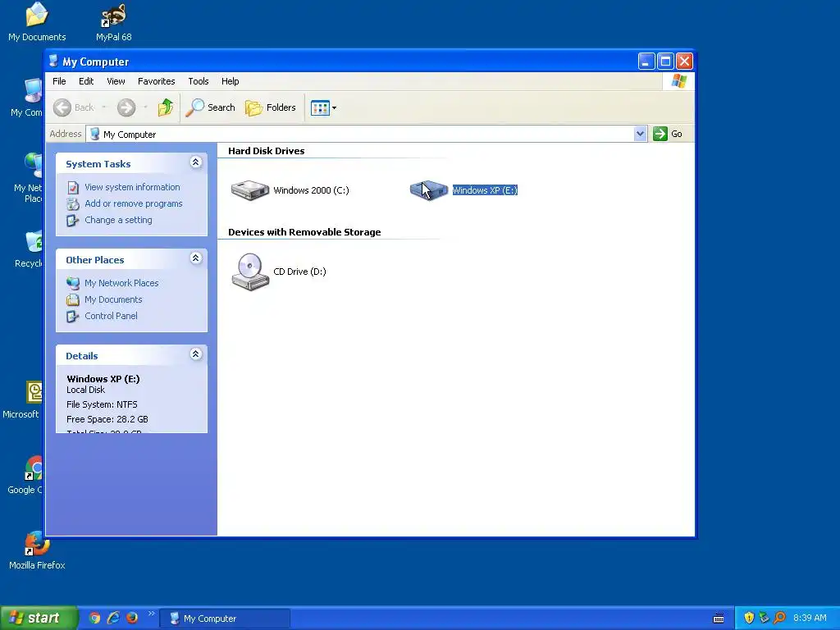Click My Computer taskbar button
This screenshot has width=840, height=630.
225,619
